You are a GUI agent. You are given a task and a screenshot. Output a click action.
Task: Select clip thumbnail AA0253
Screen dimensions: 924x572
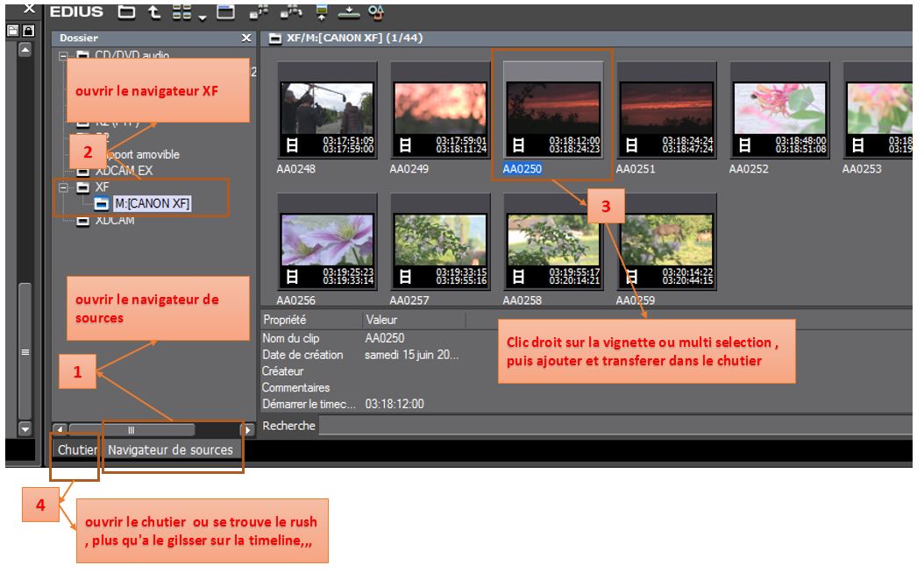pos(878,110)
